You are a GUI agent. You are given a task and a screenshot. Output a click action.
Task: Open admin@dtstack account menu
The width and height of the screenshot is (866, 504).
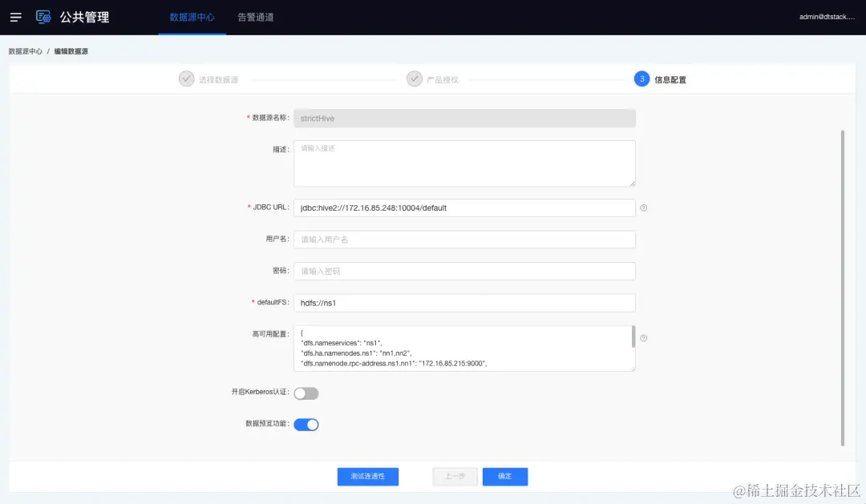(827, 17)
